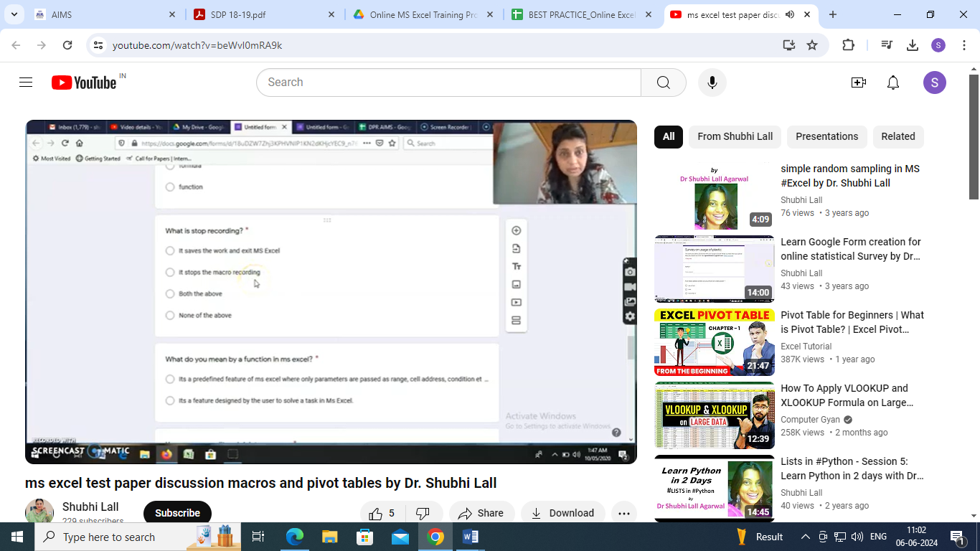980x551 pixels.
Task: Bookmark this page with star icon
Action: point(812,45)
